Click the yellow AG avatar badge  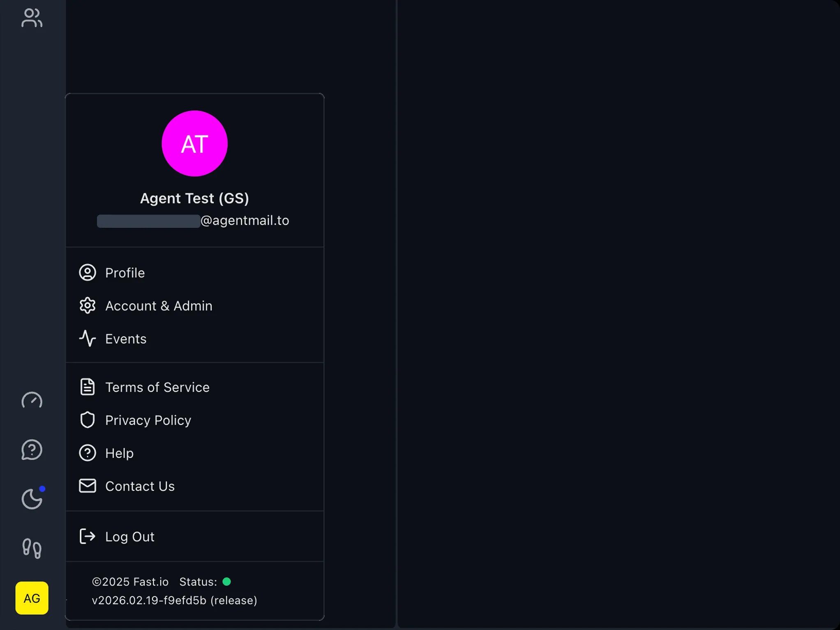(31, 598)
